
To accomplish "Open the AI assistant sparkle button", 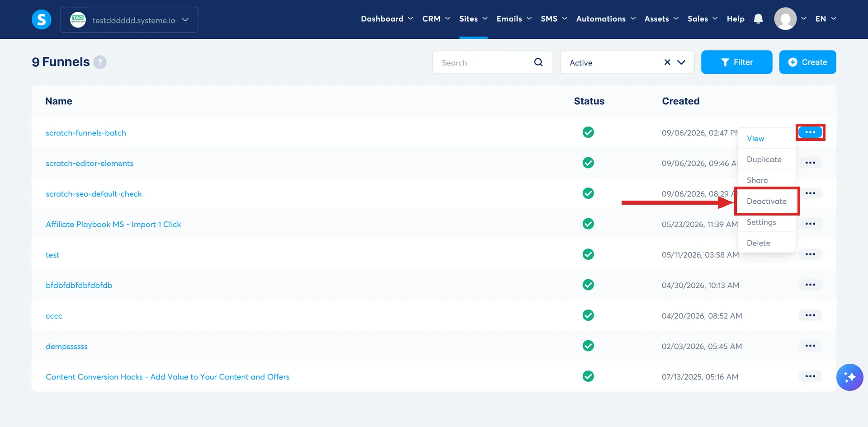I will pyautogui.click(x=849, y=377).
